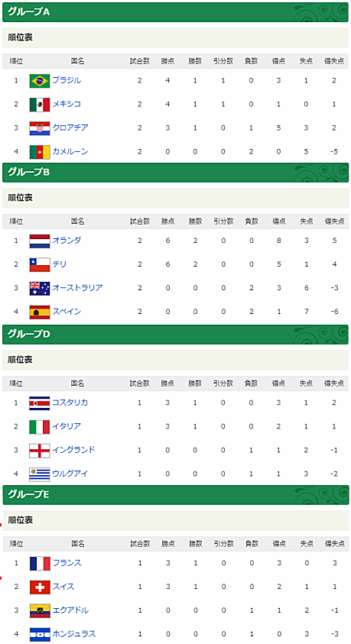This screenshot has width=351, height=644.
Task: Open the スペイン team link
Action: coord(67,312)
